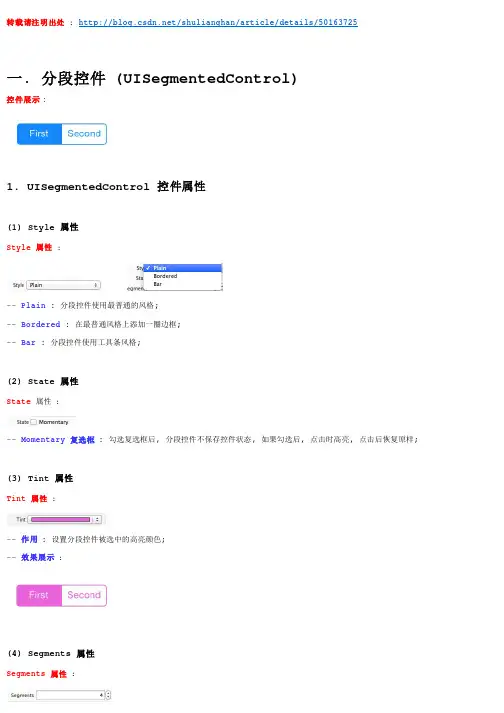Click the heading 分段控件 (UISegmentedControl)

pyautogui.click(x=152, y=79)
